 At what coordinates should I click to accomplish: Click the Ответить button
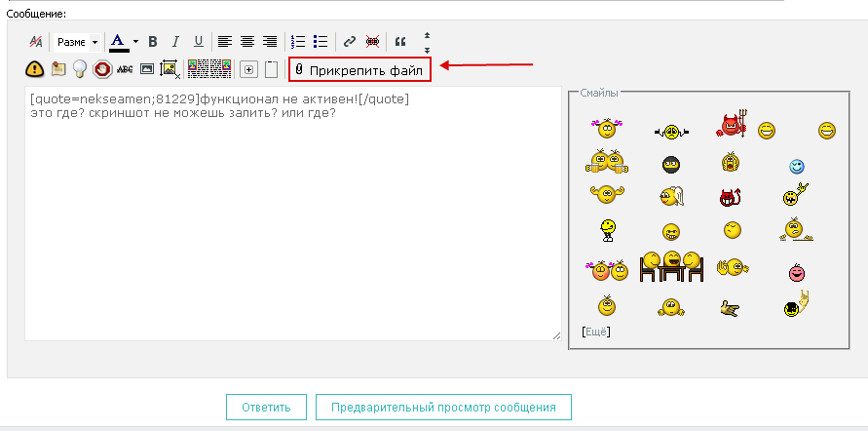pyautogui.click(x=266, y=407)
